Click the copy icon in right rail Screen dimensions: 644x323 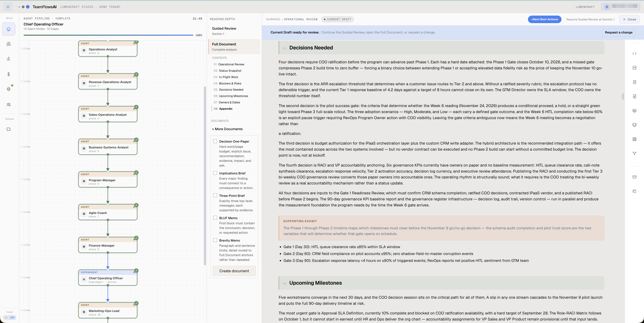[x=634, y=191]
